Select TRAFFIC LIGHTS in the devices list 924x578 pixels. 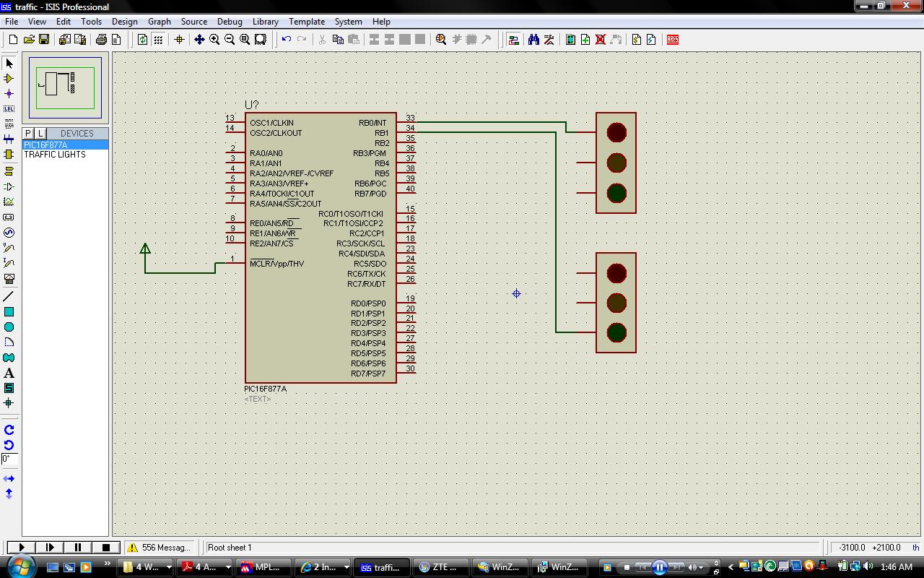point(66,155)
